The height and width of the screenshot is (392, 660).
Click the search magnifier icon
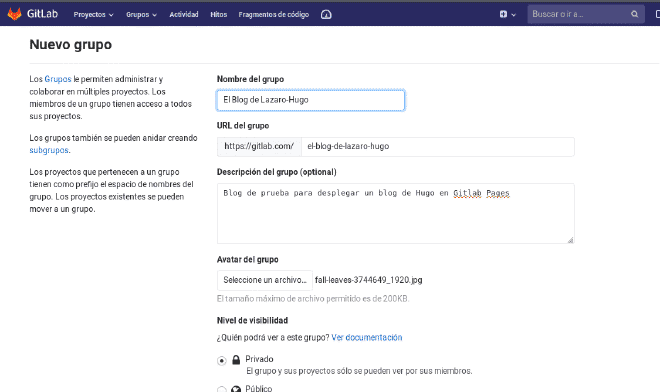(x=634, y=14)
